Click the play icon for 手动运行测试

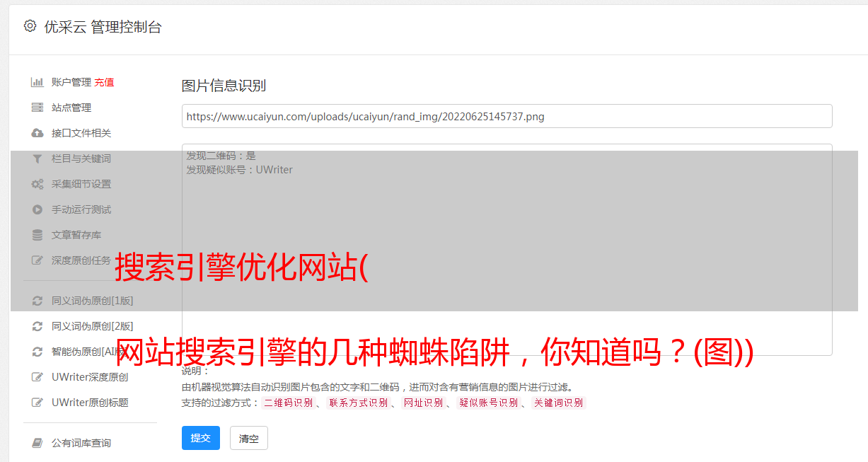tap(37, 209)
